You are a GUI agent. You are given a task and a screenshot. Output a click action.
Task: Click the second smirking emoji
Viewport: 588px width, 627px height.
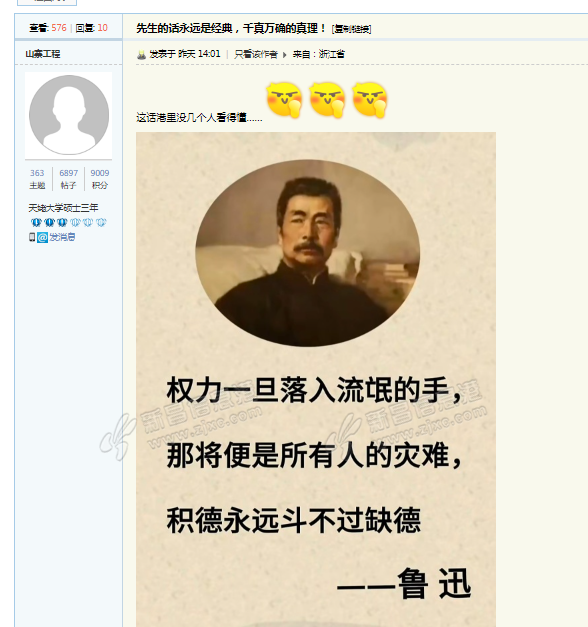327,100
